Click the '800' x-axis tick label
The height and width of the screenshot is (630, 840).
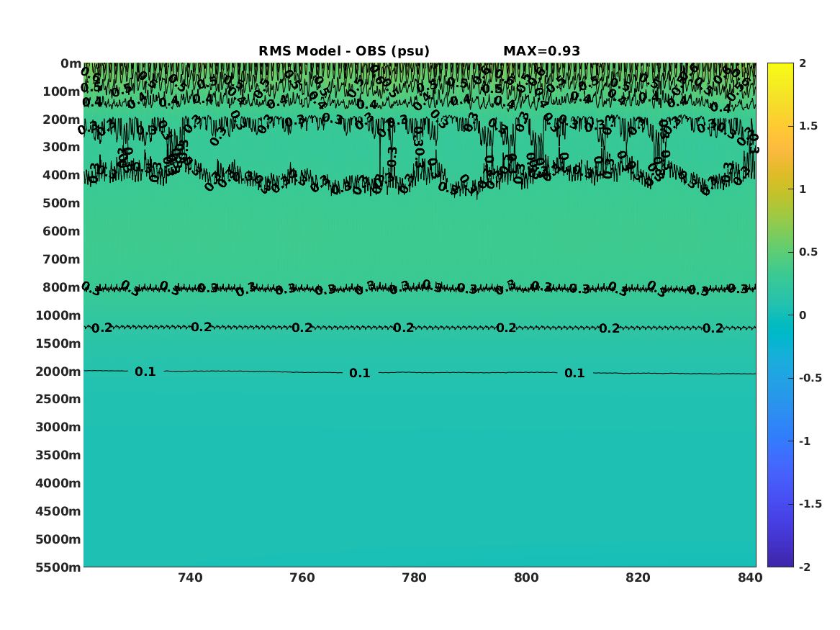[x=526, y=578]
